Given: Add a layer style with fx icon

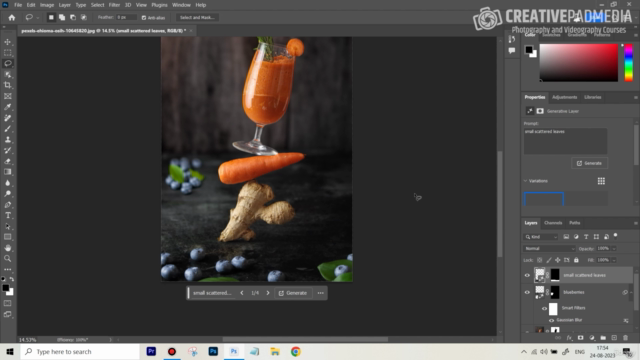Looking at the screenshot, I should [x=569, y=338].
